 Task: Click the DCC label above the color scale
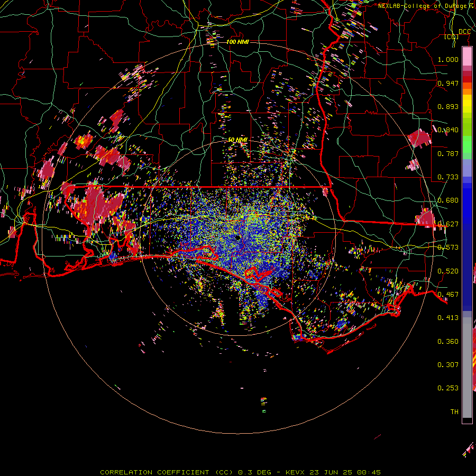[x=464, y=32]
